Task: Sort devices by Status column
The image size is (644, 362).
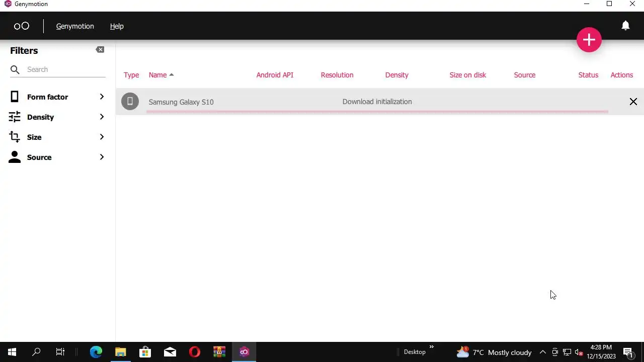Action: pyautogui.click(x=588, y=75)
